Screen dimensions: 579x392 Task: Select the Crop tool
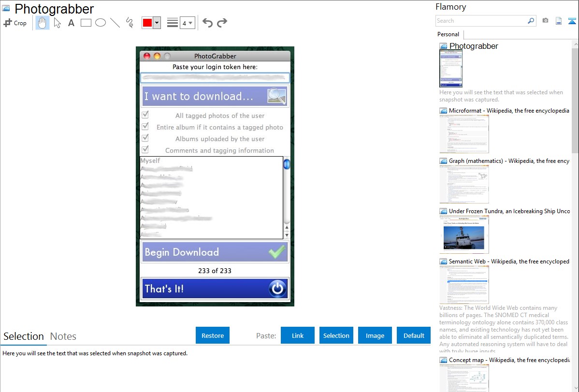(15, 23)
